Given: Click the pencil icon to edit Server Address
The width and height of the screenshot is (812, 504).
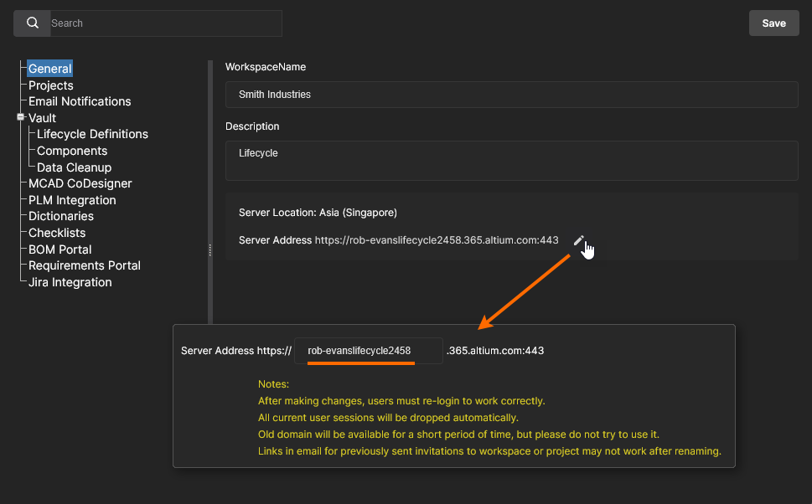Looking at the screenshot, I should [x=578, y=240].
